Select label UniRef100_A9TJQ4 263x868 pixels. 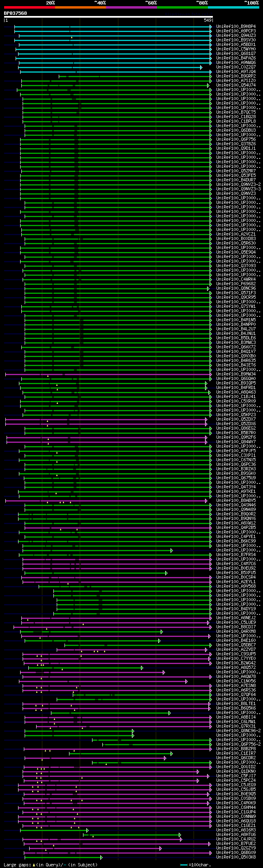pos(236,72)
